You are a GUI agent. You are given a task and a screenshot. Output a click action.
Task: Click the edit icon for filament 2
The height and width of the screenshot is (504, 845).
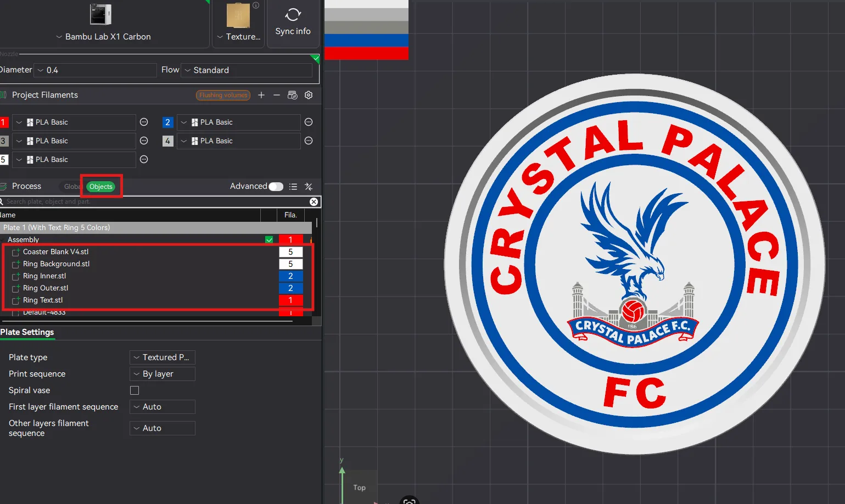tap(309, 122)
